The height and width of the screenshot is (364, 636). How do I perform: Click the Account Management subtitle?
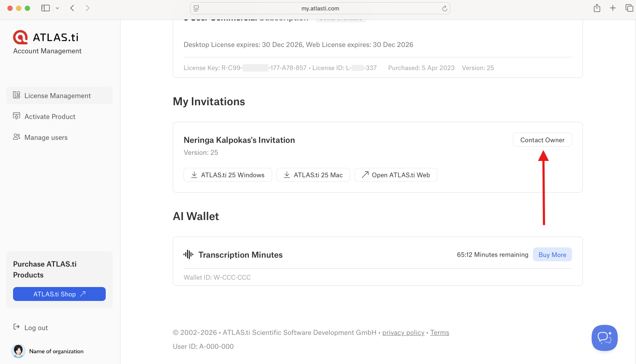pyautogui.click(x=47, y=51)
